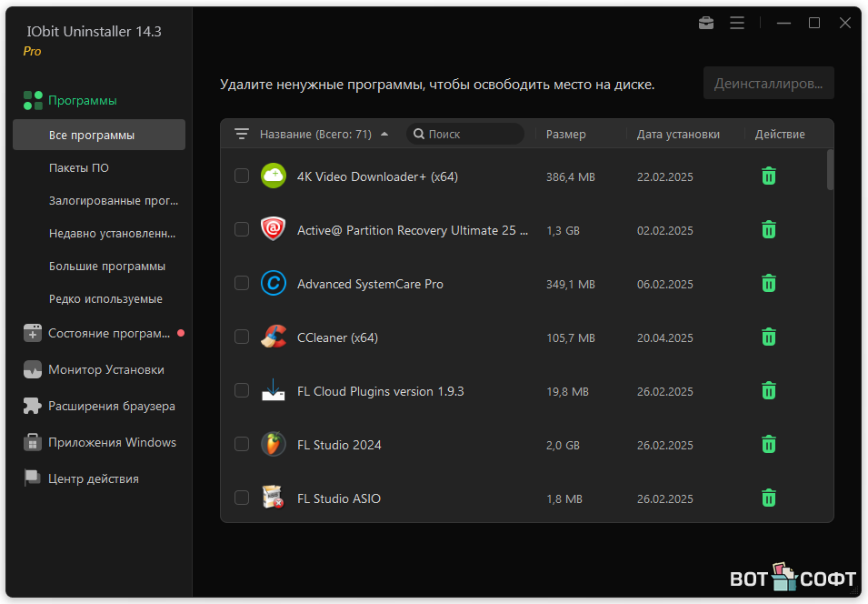Open Расширения браузера section

(x=99, y=407)
